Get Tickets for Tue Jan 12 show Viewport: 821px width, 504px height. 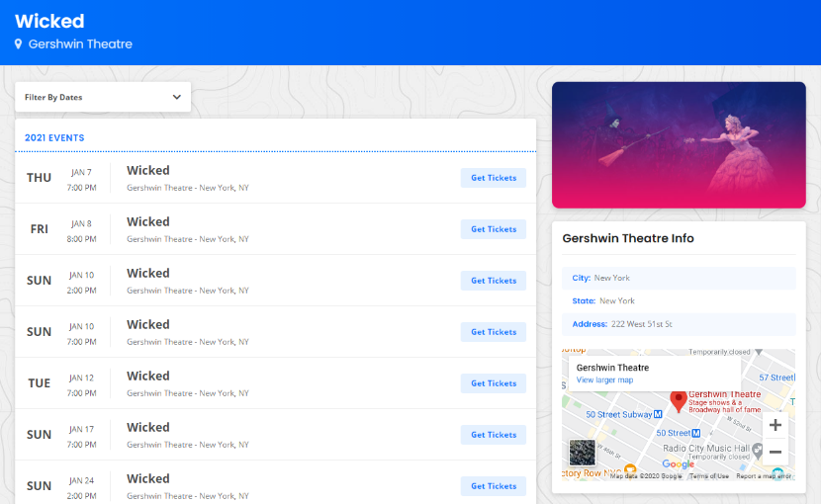coord(494,383)
